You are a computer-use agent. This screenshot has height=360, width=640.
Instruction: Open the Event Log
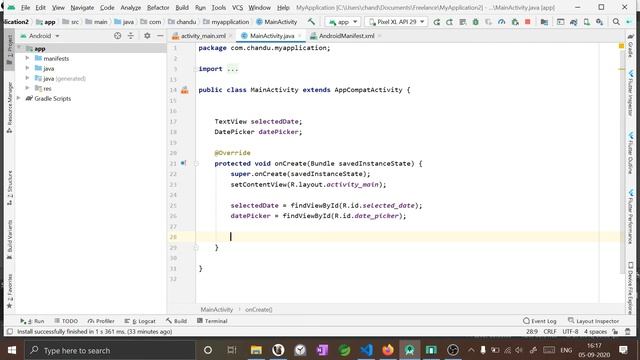540,321
